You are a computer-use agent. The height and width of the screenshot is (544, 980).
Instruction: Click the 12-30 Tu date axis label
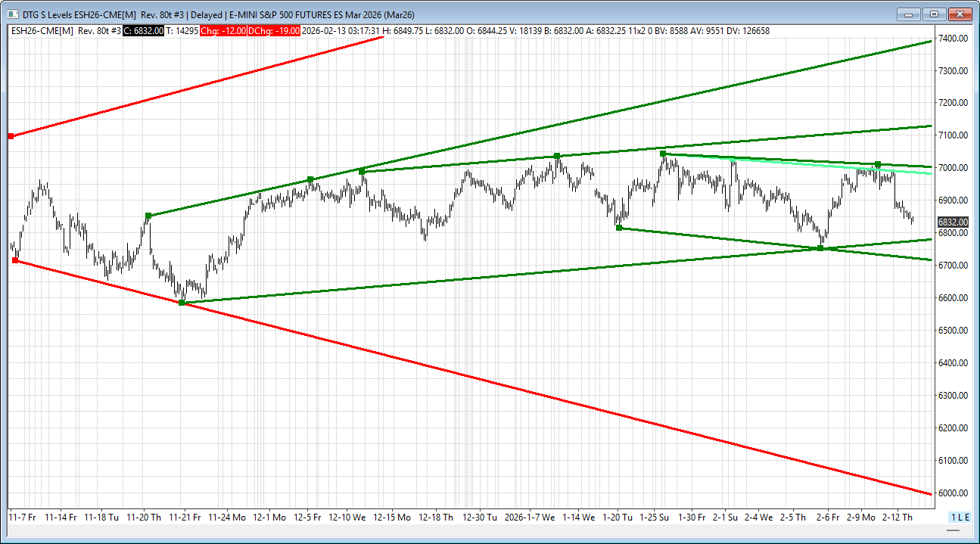(480, 518)
